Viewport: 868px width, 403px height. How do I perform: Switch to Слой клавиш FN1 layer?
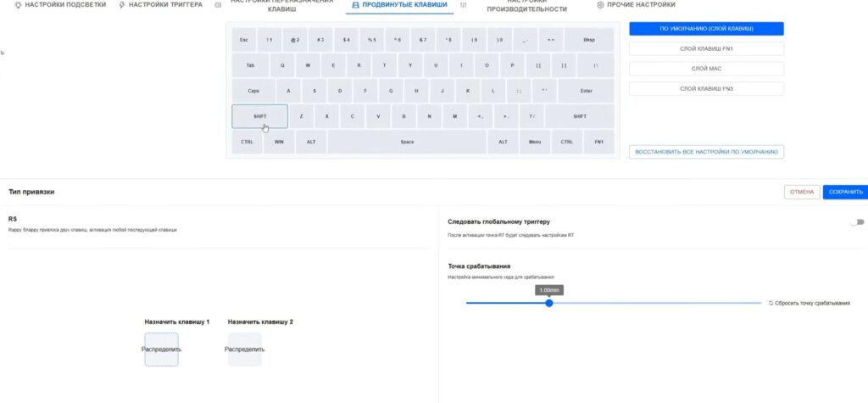click(706, 48)
